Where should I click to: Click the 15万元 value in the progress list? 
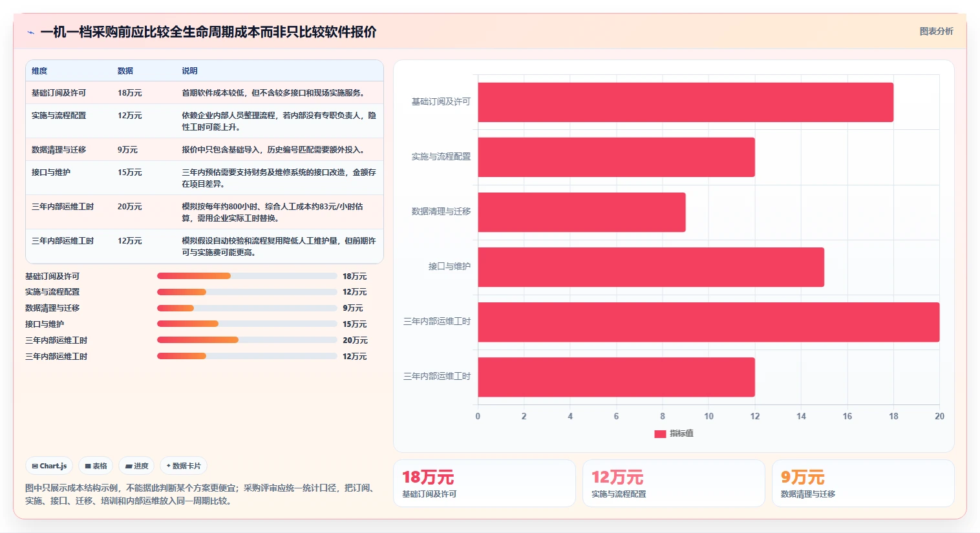pyautogui.click(x=355, y=324)
